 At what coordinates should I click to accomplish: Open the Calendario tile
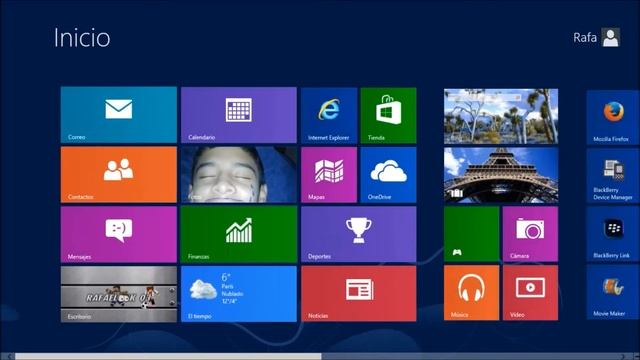coord(239,115)
